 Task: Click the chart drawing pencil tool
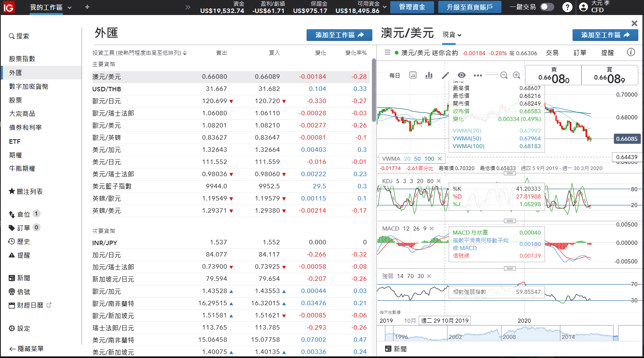point(445,75)
